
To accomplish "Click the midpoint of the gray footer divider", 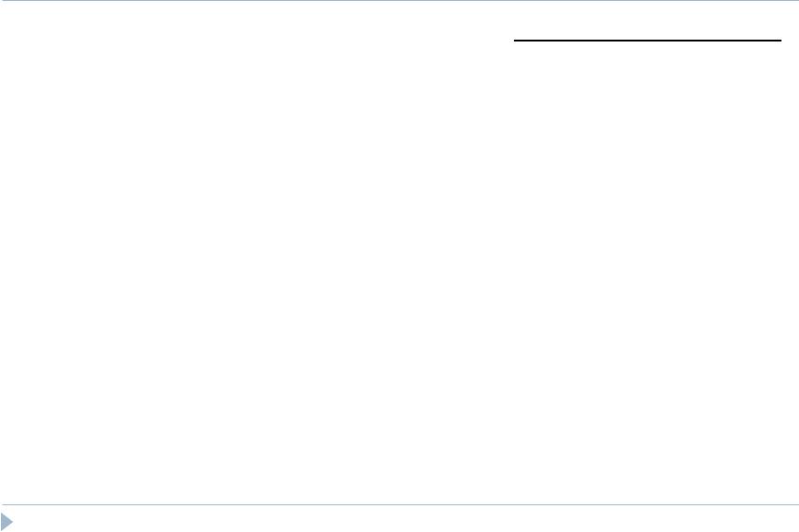I will pos(400,504).
